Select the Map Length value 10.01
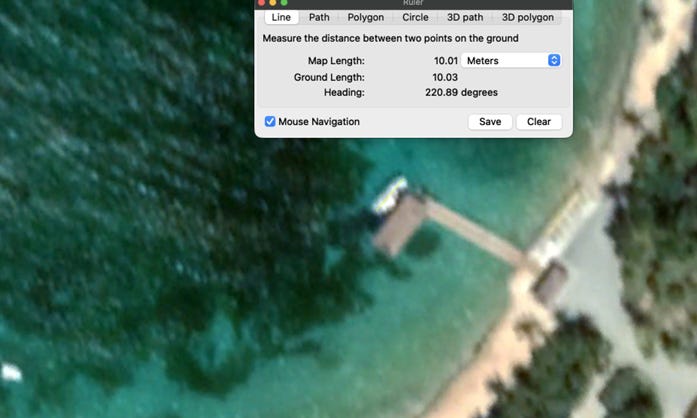This screenshot has height=418, width=697. [445, 60]
